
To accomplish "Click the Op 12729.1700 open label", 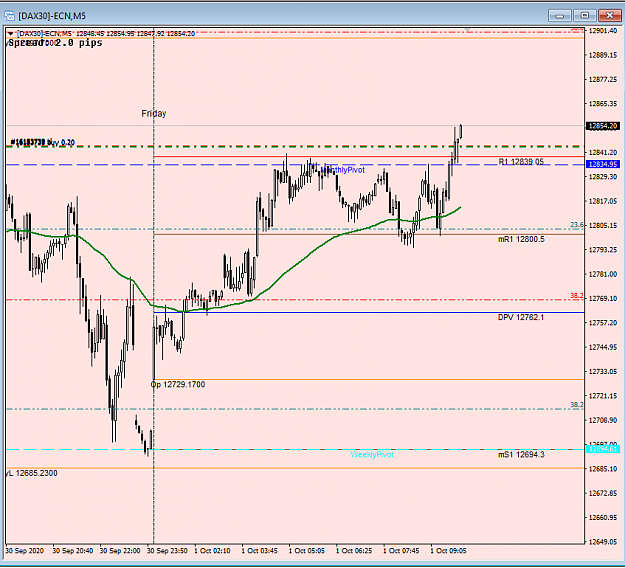I will (178, 384).
